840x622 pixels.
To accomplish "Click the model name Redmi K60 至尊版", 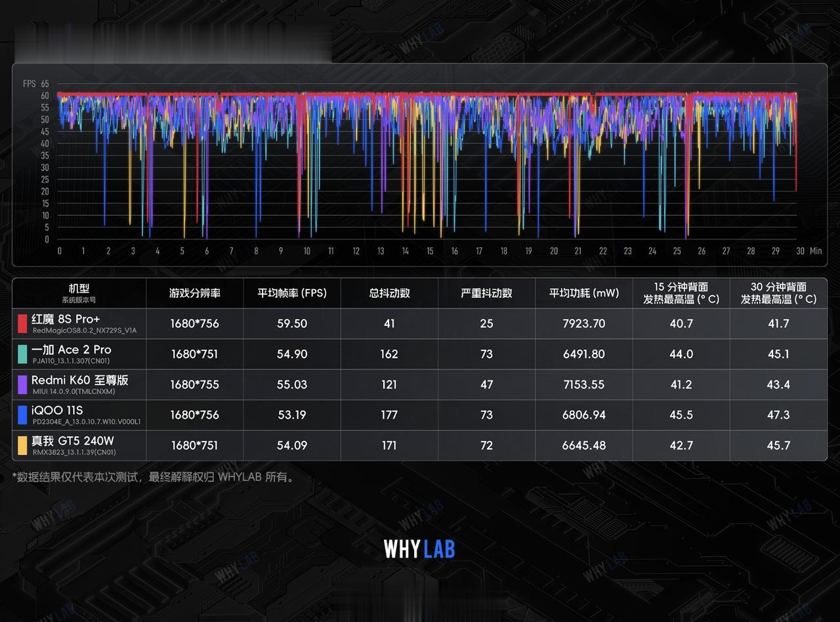I will 80,380.
